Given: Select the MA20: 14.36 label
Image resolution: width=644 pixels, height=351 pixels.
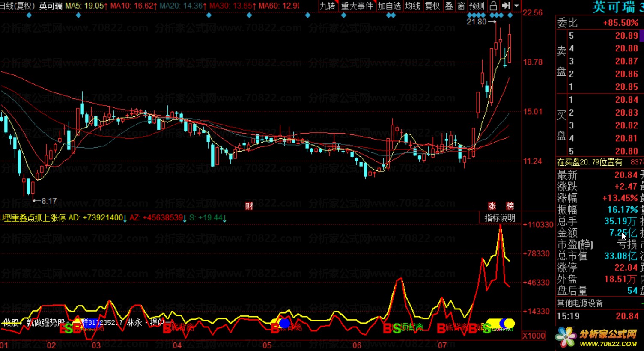Looking at the screenshot, I should (183, 6).
